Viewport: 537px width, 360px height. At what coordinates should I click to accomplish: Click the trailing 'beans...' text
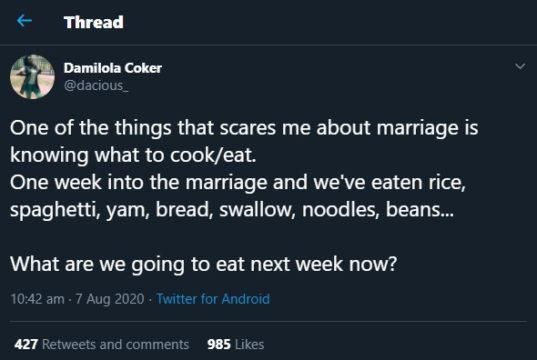pos(420,209)
